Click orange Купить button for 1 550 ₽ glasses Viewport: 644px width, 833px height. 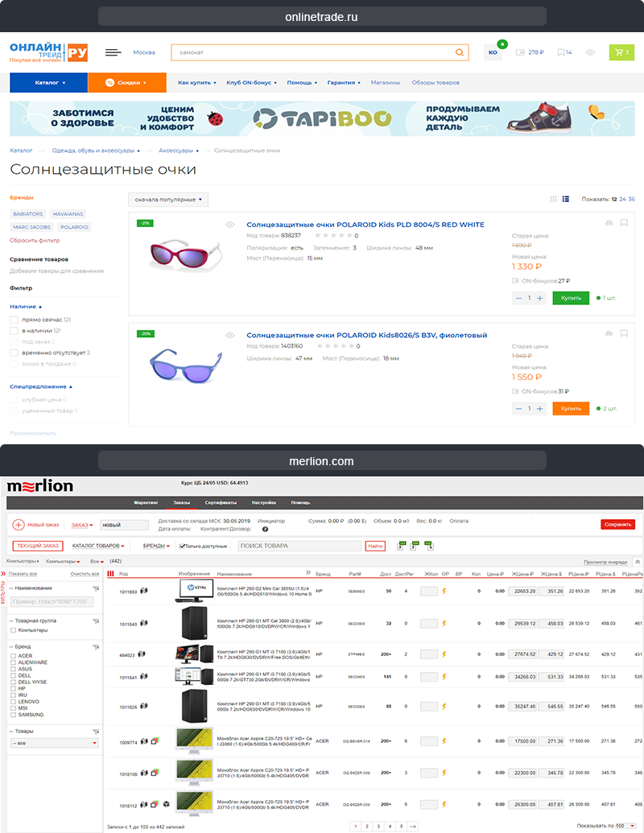click(571, 409)
